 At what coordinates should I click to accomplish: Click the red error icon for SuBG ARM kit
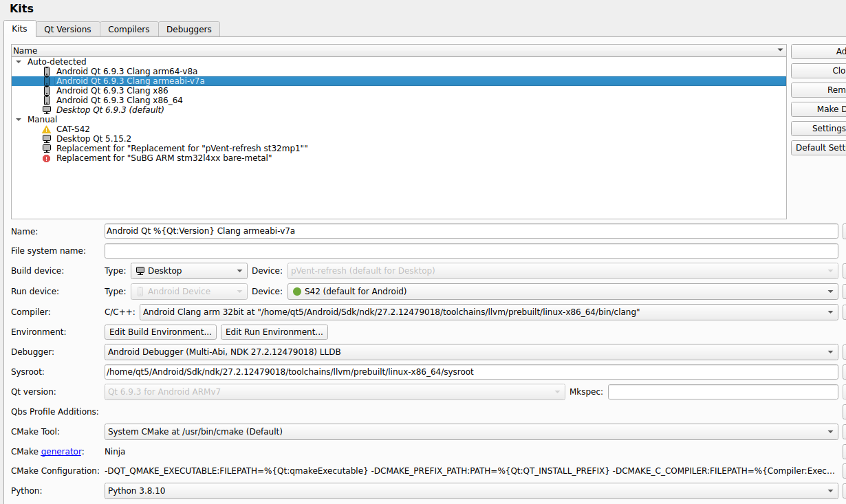(x=47, y=158)
